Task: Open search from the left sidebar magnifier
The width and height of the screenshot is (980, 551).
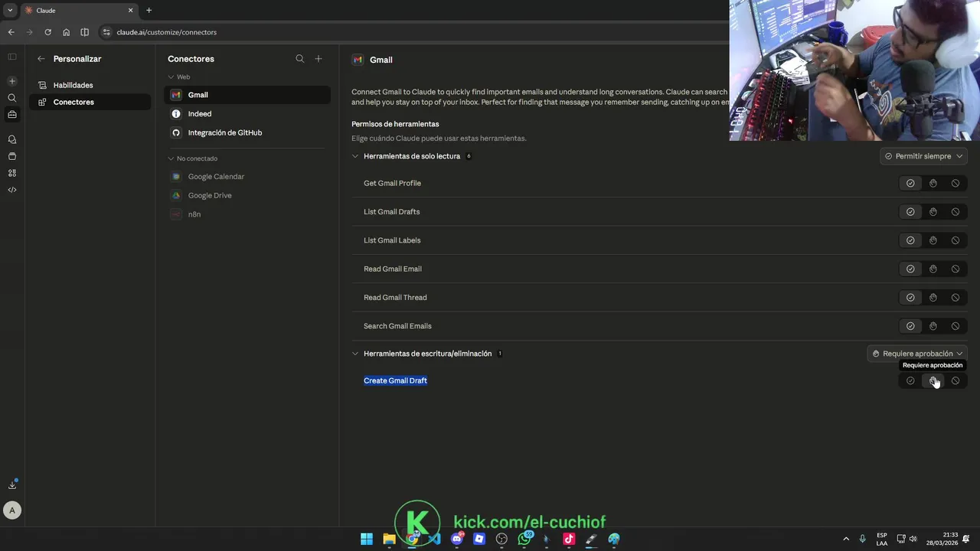Action: tap(11, 98)
